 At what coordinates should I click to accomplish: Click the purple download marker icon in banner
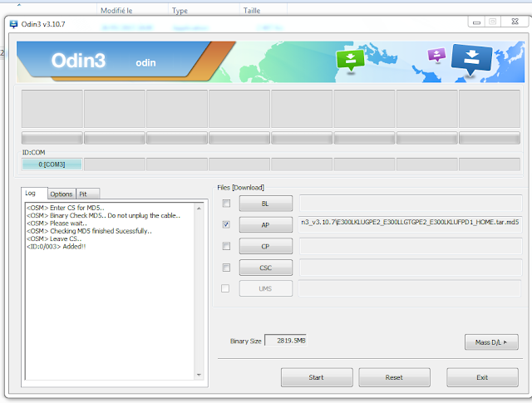[436, 55]
